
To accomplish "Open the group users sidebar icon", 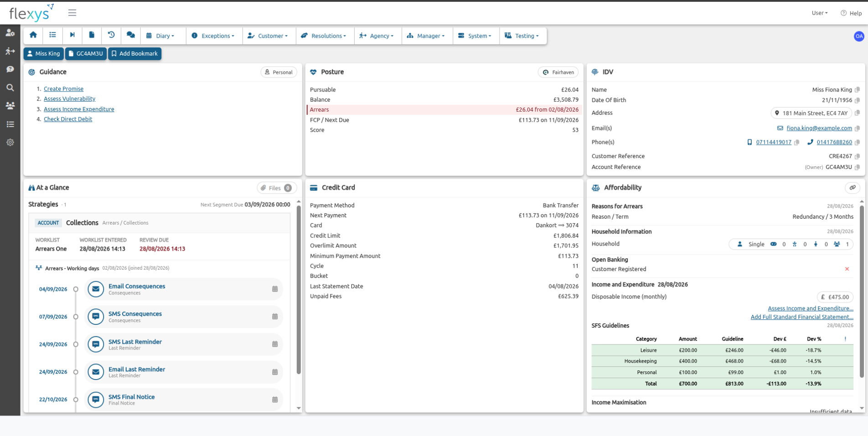I will tap(10, 106).
